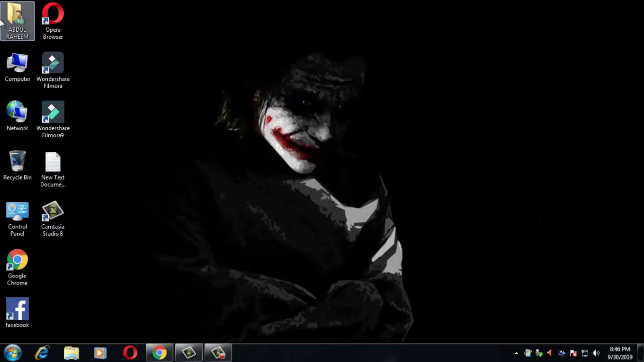This screenshot has height=362, width=644.
Task: Select the ABDUL RAHEEM user folder icon
Action: 17,21
